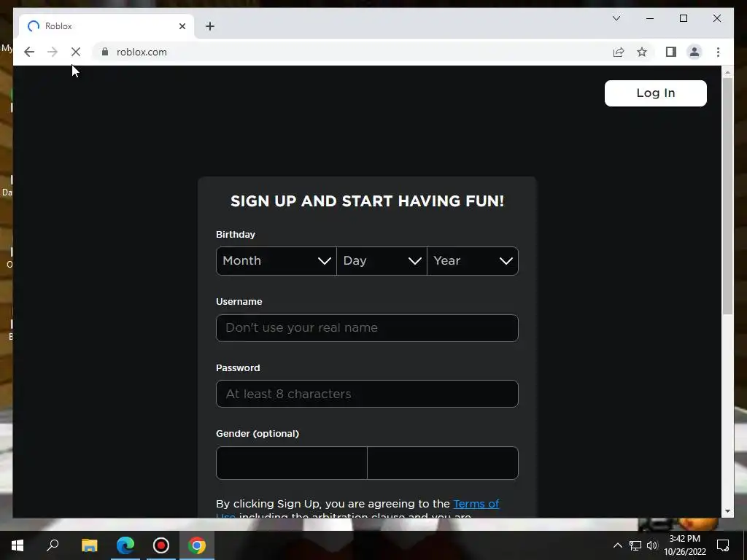This screenshot has height=560, width=747.
Task: Open the notification center
Action: tap(723, 545)
